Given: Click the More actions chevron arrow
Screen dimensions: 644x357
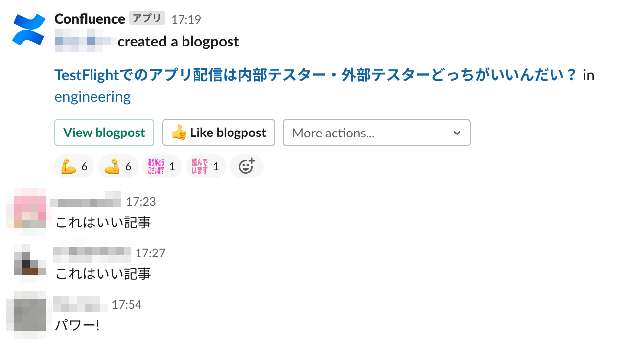Looking at the screenshot, I should pyautogui.click(x=458, y=133).
